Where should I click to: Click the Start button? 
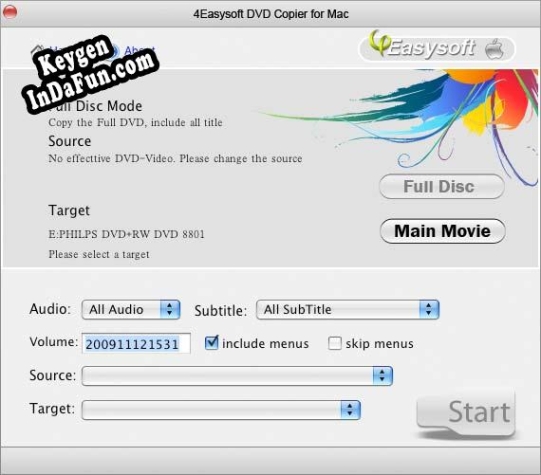tap(466, 413)
